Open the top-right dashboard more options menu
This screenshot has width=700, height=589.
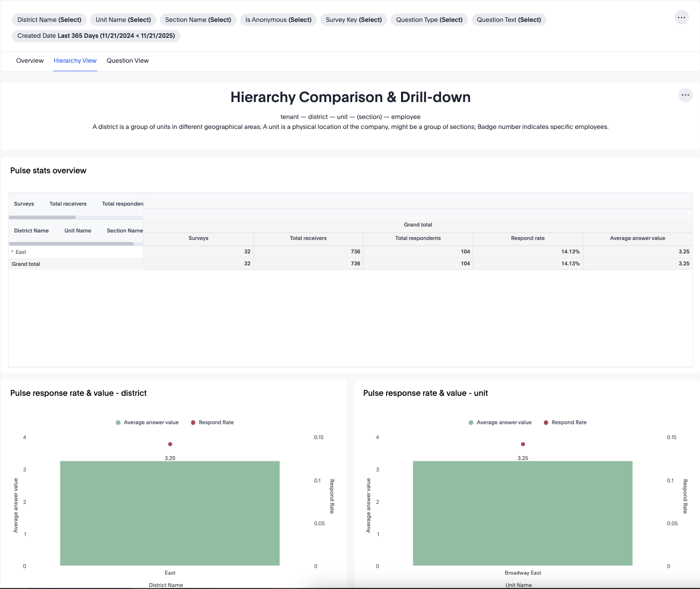pos(682,17)
